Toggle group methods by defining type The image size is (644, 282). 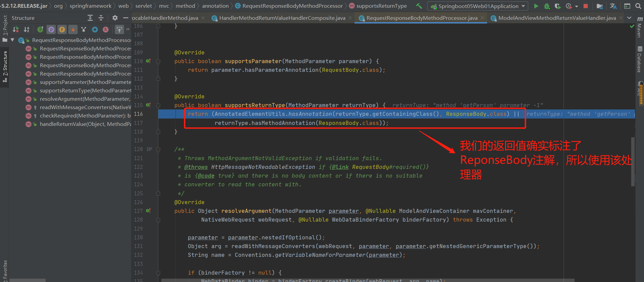tap(84, 30)
